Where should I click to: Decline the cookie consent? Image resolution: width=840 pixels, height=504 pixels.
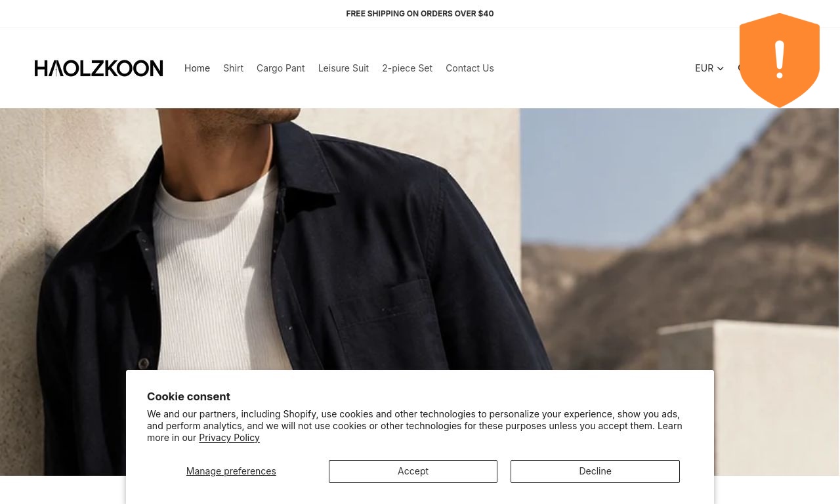click(x=595, y=471)
